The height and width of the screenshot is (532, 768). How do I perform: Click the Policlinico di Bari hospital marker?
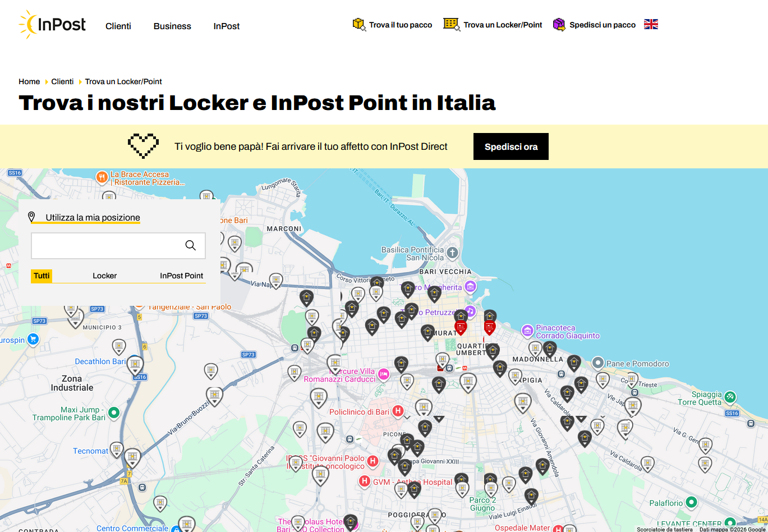tap(398, 411)
